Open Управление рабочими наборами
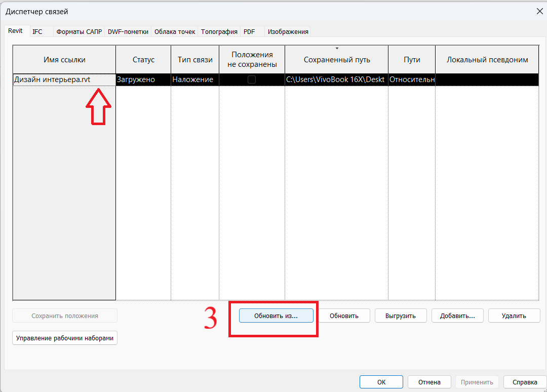The image size is (547, 392). tap(65, 338)
